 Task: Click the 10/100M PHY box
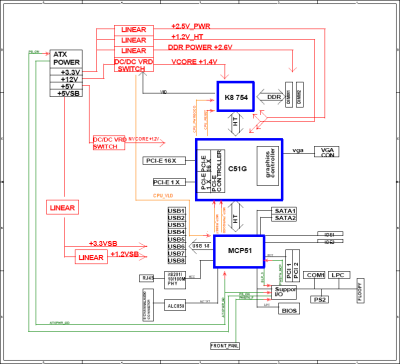point(175,280)
